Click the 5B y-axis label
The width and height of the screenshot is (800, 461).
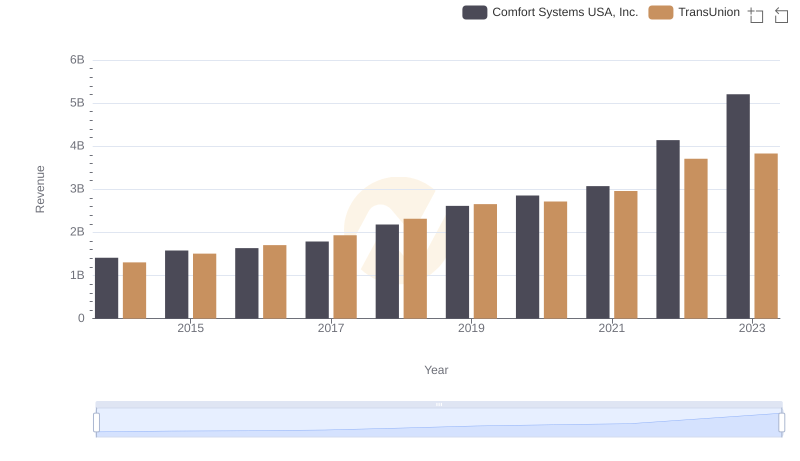(x=77, y=103)
